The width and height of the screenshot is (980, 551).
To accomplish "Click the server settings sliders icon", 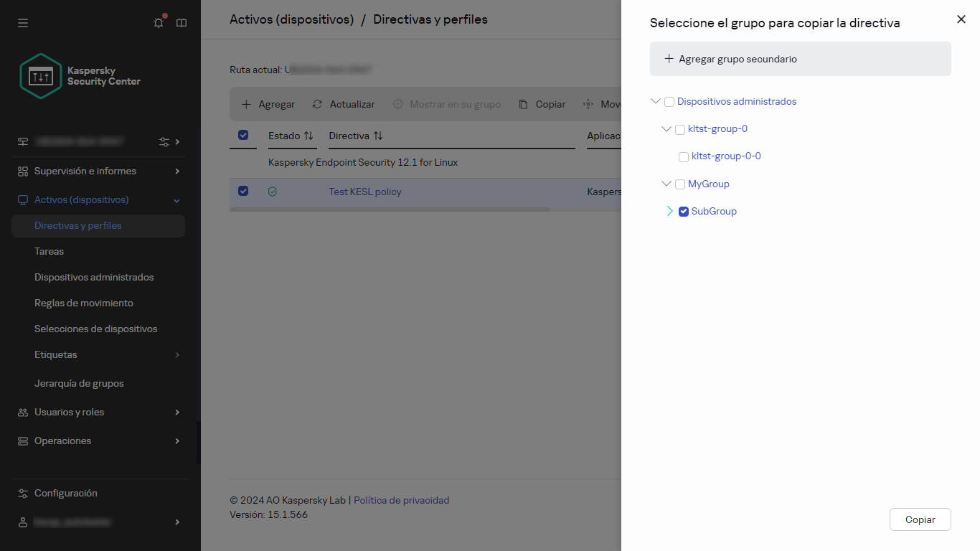I will [164, 142].
